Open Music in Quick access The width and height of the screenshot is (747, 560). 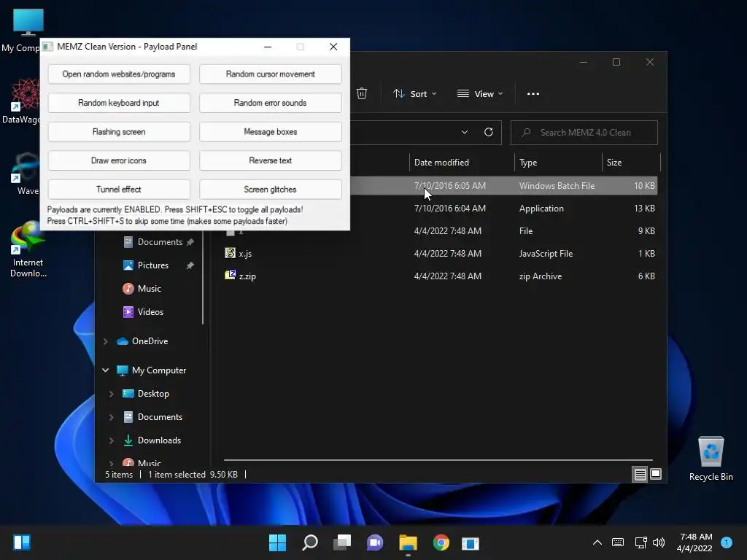(x=149, y=289)
